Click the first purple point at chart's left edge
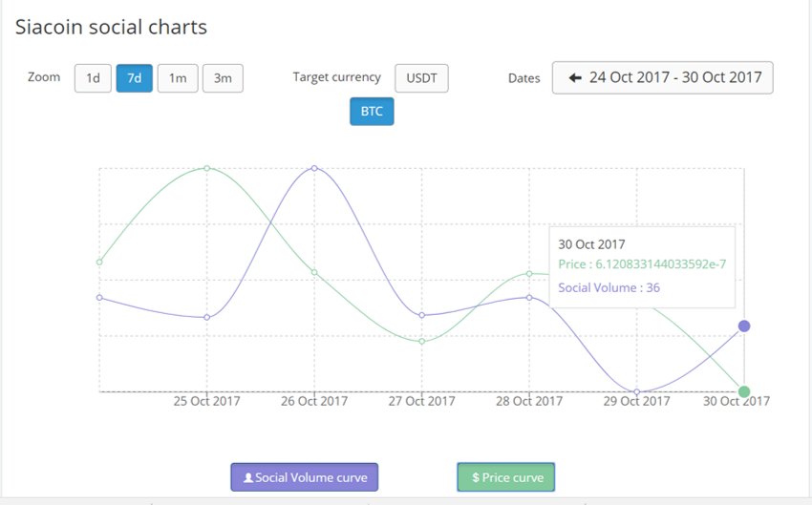 coord(99,298)
